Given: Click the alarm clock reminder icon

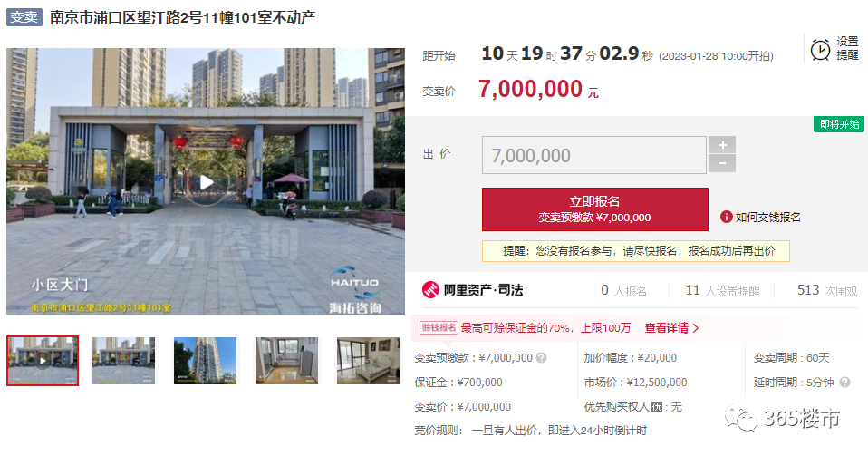Looking at the screenshot, I should point(820,49).
